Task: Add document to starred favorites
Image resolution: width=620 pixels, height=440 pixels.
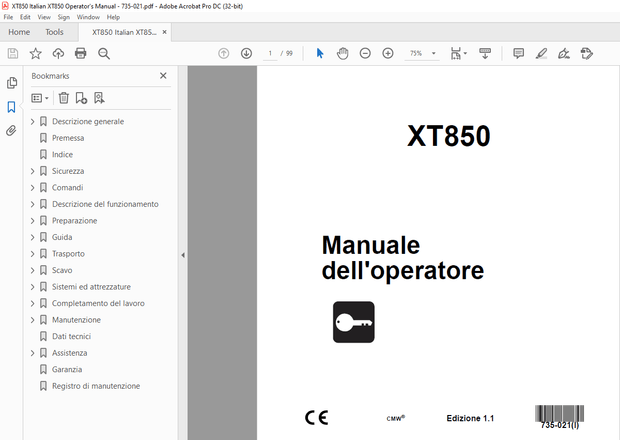Action: (x=36, y=53)
